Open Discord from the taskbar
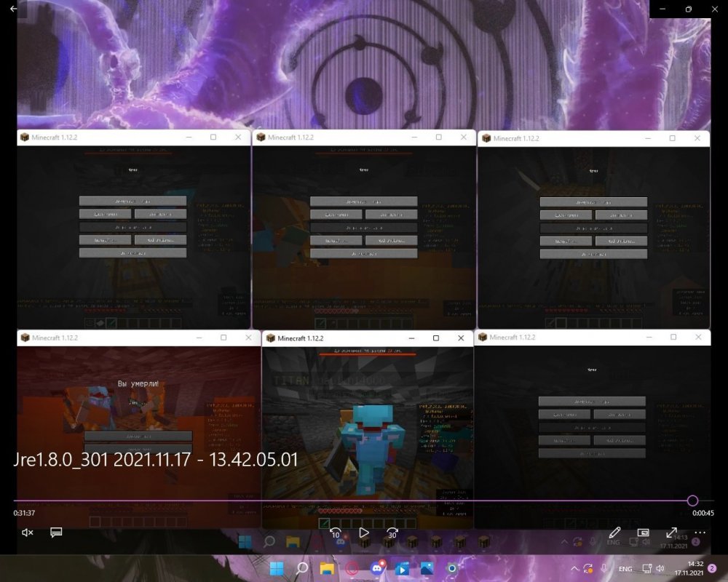The image size is (728, 582). (377, 567)
